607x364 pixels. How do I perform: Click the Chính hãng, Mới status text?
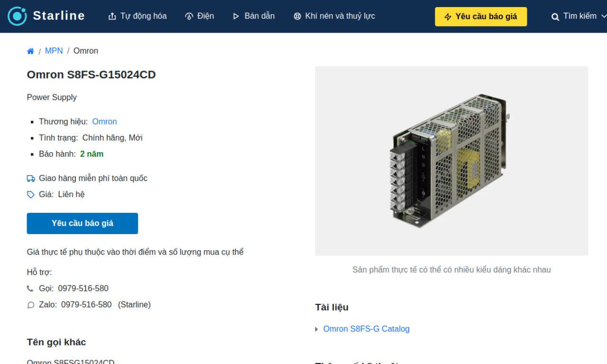coord(112,137)
